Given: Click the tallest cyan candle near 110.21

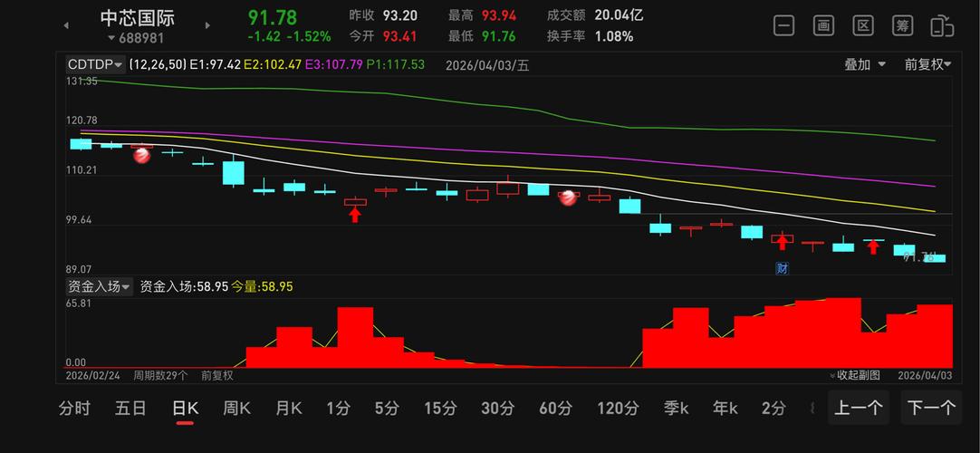Looking at the screenshot, I should 233,170.
